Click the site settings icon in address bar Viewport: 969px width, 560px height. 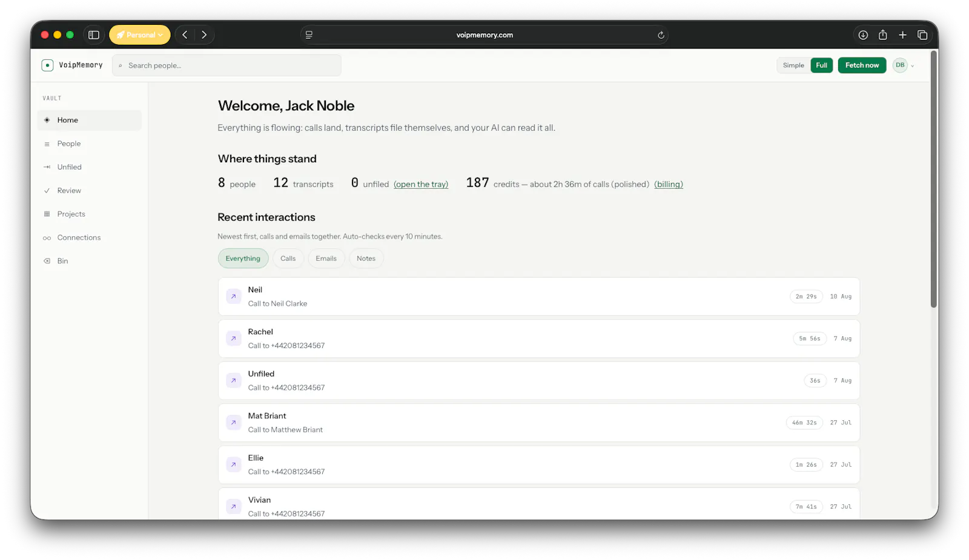tap(309, 35)
